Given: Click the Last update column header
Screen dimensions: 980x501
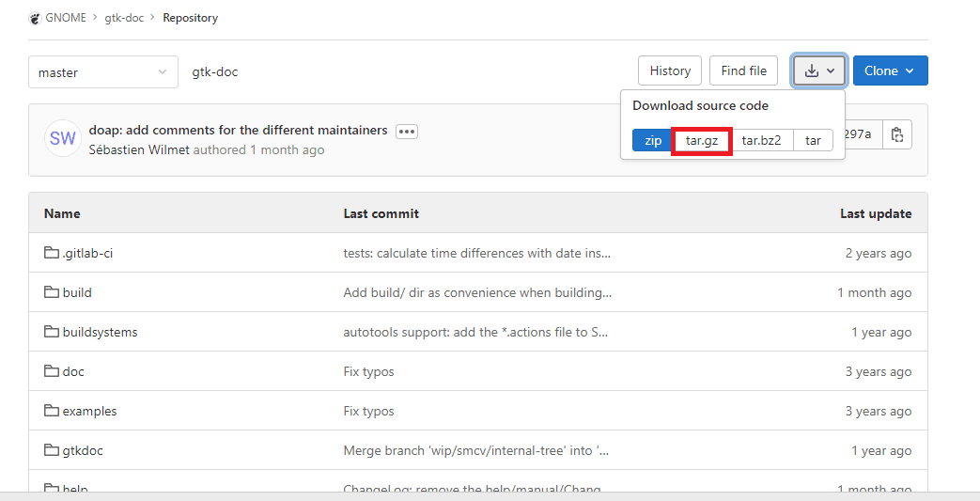Looking at the screenshot, I should (876, 213).
